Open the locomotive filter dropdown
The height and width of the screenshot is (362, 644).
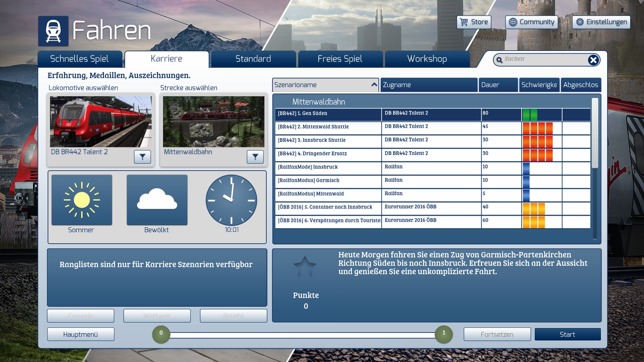pyautogui.click(x=143, y=157)
